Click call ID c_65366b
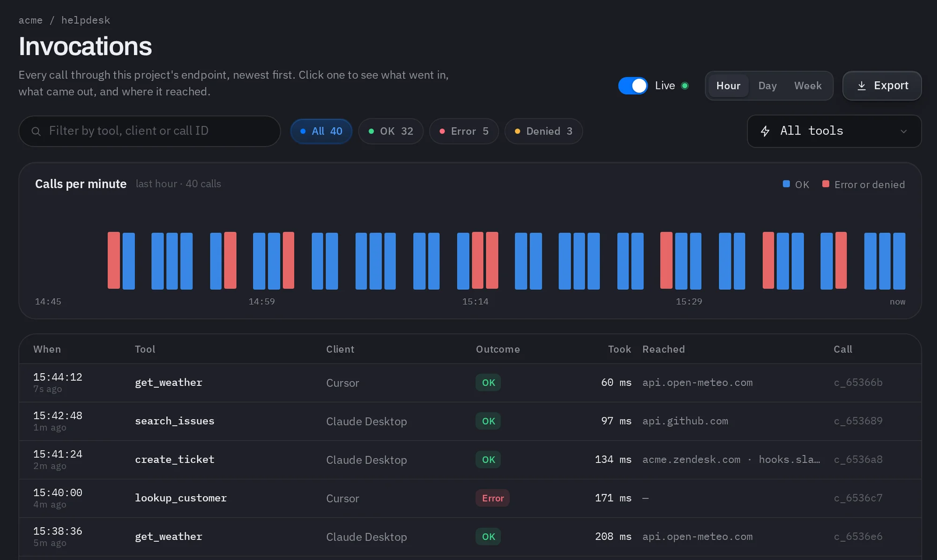 coord(858,383)
